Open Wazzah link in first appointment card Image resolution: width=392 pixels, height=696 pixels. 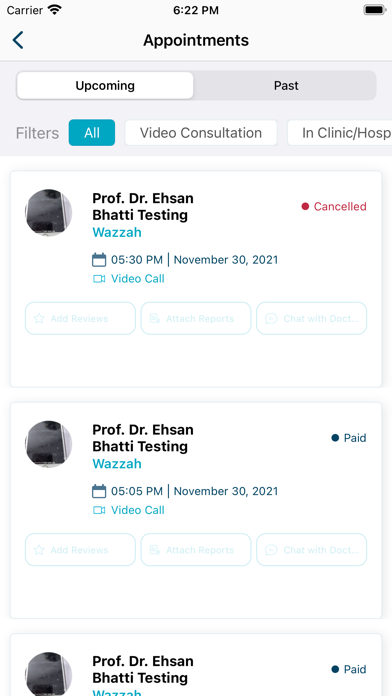117,232
